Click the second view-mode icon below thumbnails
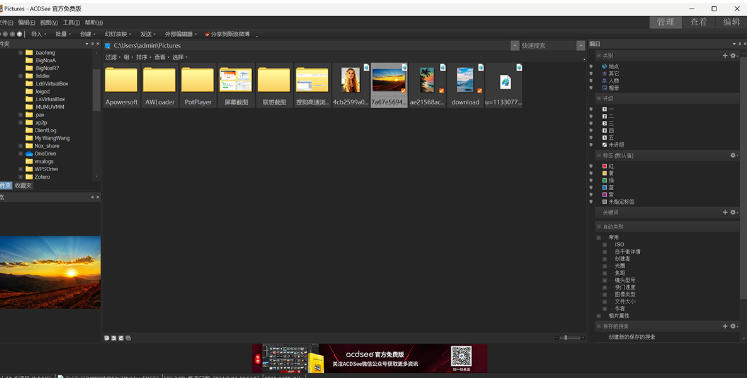 pos(114,338)
